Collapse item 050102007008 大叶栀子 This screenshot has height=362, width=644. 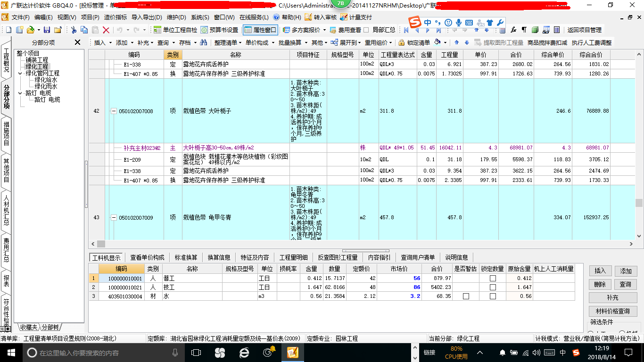click(113, 111)
